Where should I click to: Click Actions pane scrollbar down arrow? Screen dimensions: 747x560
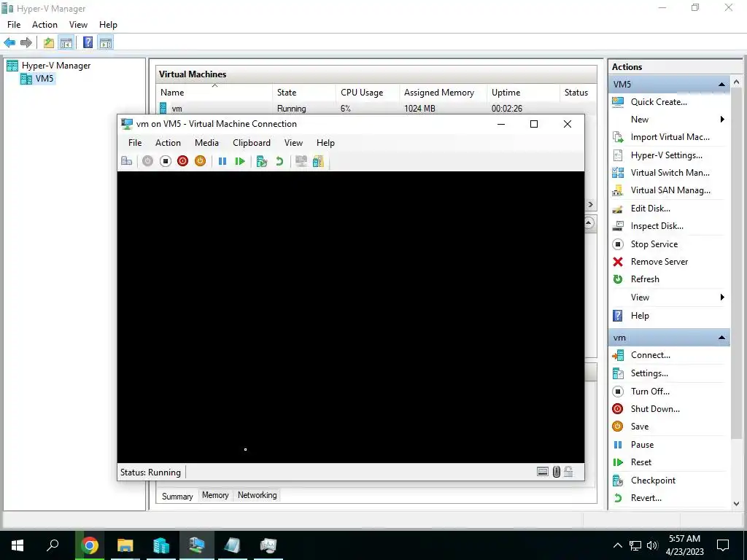click(736, 503)
